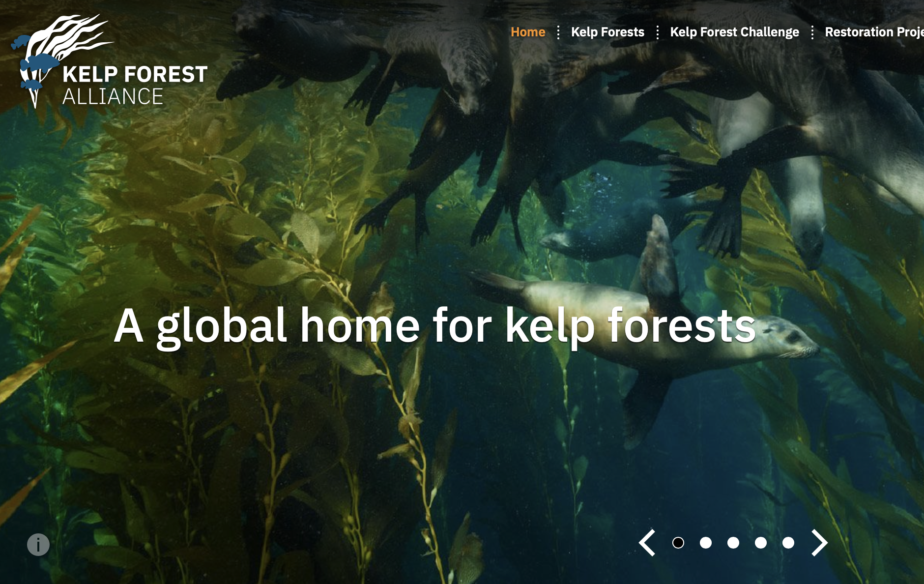Viewport: 924px width, 584px height.
Task: Click the headline 'A global home for kelp forests'
Action: [x=434, y=326]
